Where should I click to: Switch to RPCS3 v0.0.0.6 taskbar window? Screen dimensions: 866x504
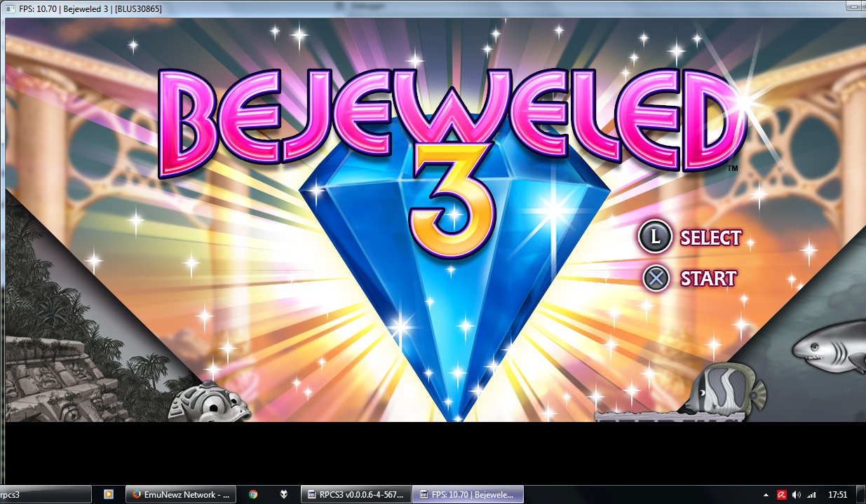tap(356, 494)
